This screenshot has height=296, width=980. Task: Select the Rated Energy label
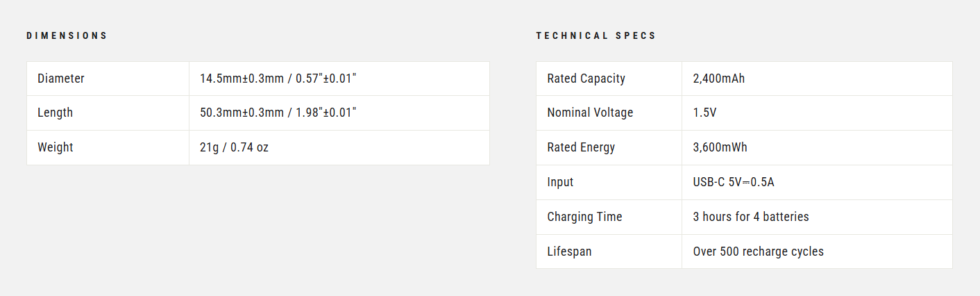[x=581, y=147]
